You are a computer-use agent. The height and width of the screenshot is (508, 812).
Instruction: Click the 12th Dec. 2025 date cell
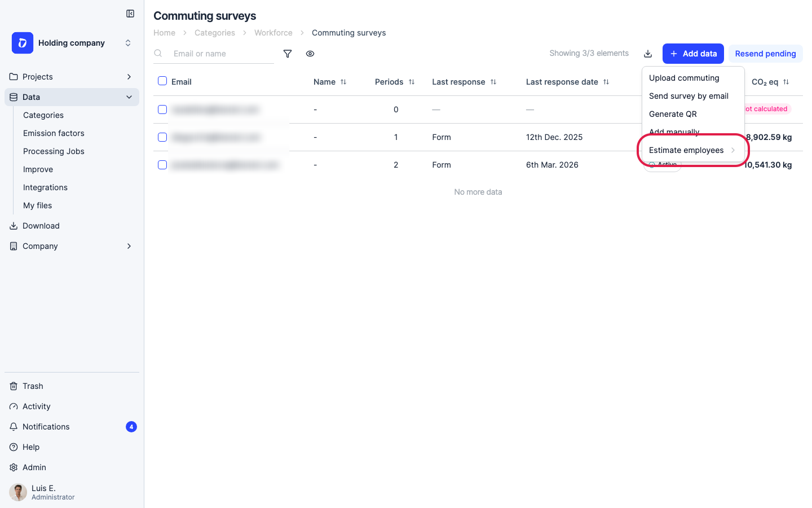[554, 137]
